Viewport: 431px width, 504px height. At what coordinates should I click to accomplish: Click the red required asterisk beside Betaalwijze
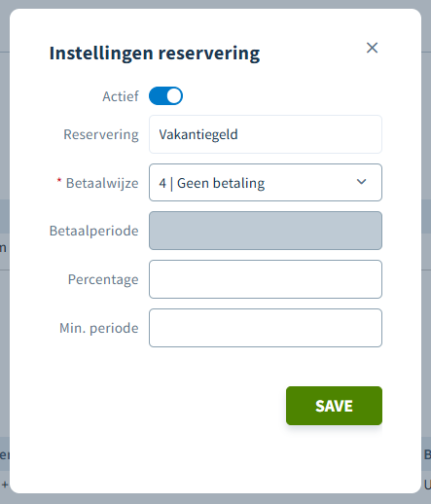point(59,180)
